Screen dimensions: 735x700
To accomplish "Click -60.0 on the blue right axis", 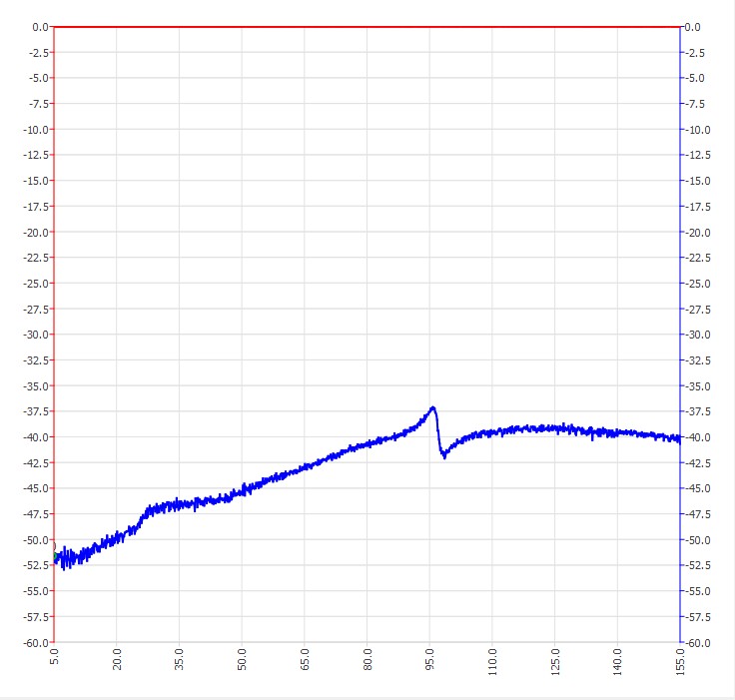I will [698, 643].
